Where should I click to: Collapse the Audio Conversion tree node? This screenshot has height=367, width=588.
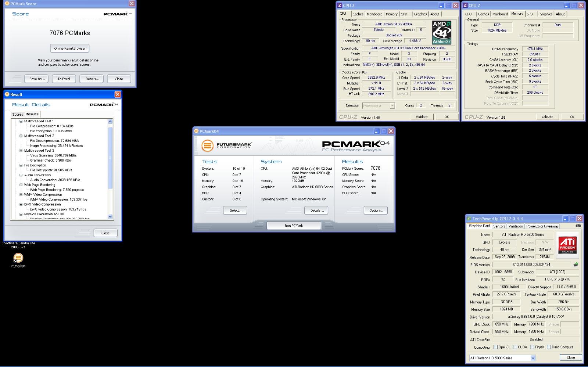click(21, 175)
